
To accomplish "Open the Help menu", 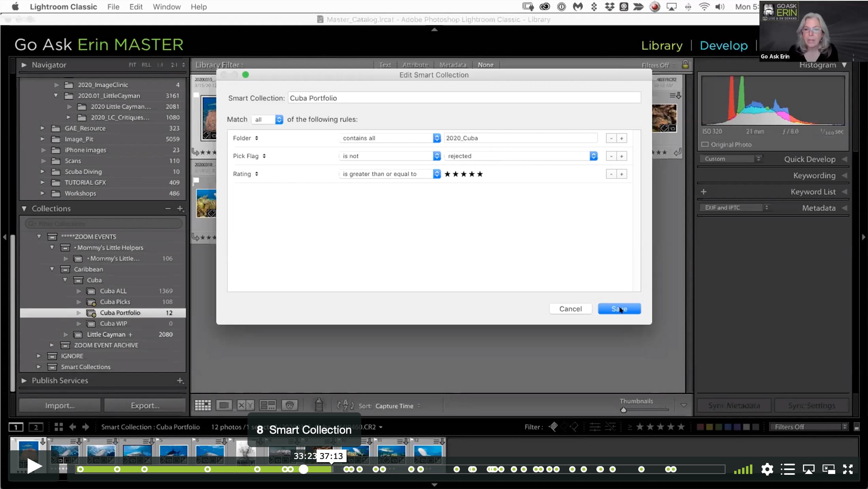I will 199,7.
